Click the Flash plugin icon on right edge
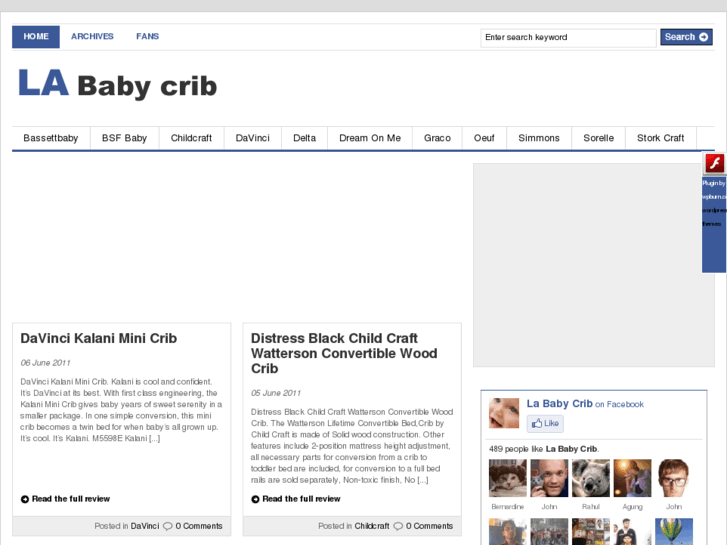The image size is (727, 545). click(714, 163)
